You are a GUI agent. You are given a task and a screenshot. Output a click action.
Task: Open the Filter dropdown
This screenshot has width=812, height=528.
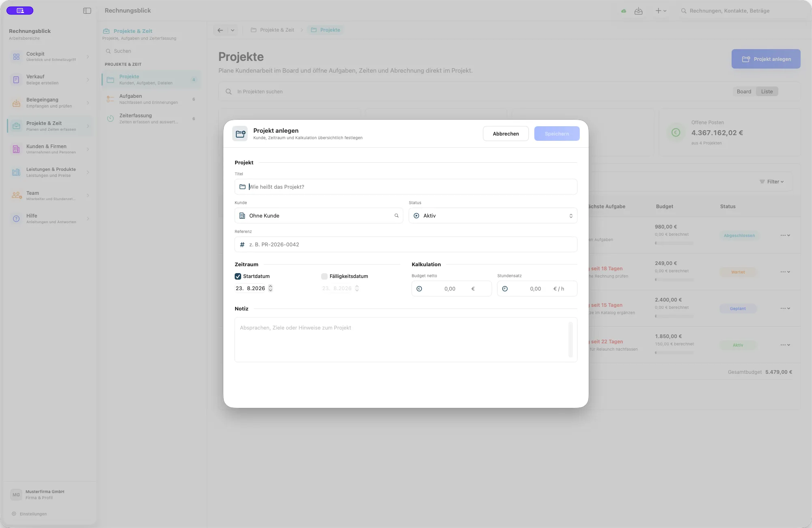click(772, 182)
